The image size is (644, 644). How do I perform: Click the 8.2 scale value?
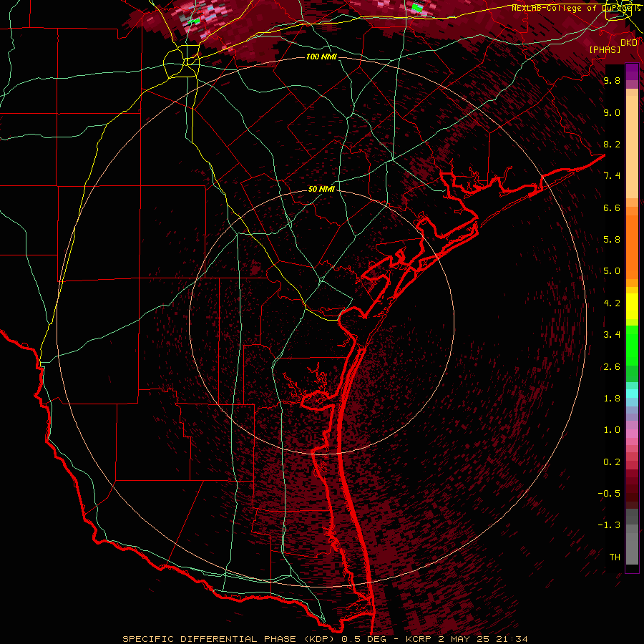click(x=612, y=144)
